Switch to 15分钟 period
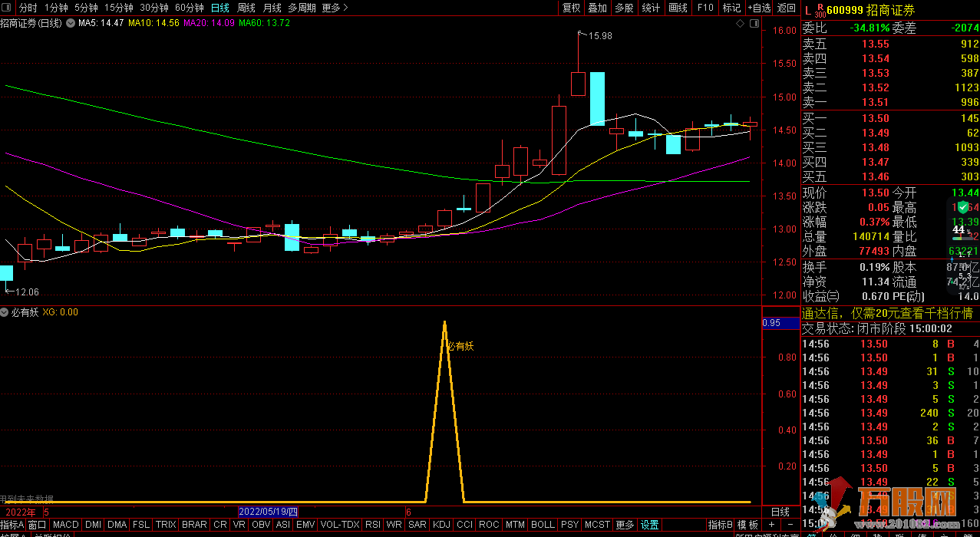The width and height of the screenshot is (980, 537). point(118,8)
